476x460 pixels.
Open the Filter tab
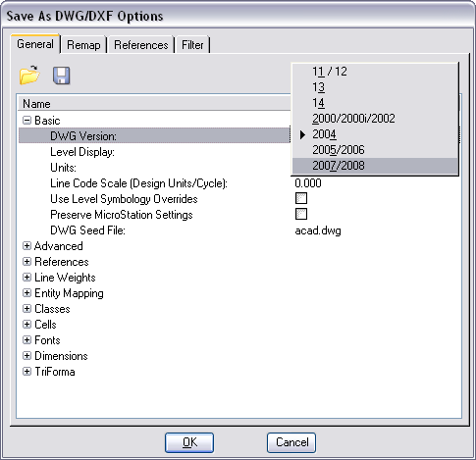[192, 45]
